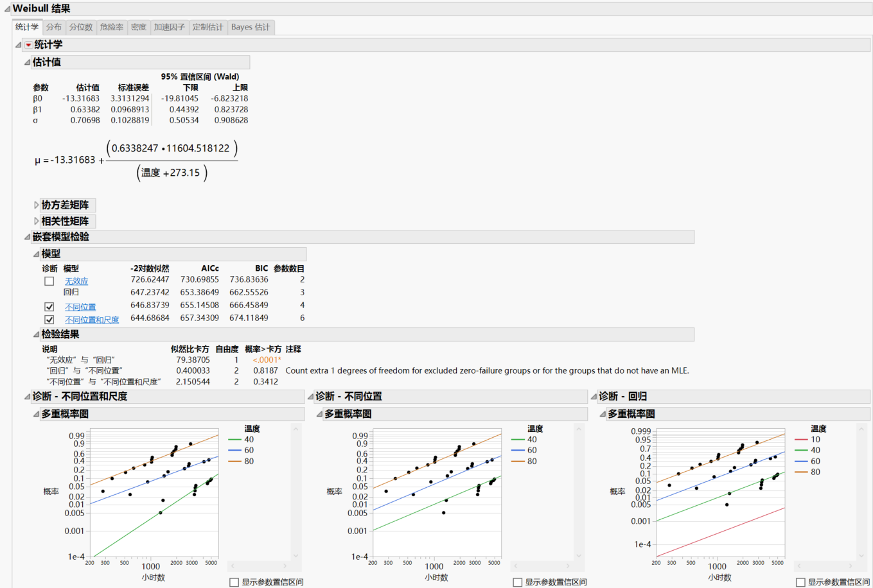Open the 统计学 red triangle menu
This screenshot has height=588, width=873.
(28, 44)
